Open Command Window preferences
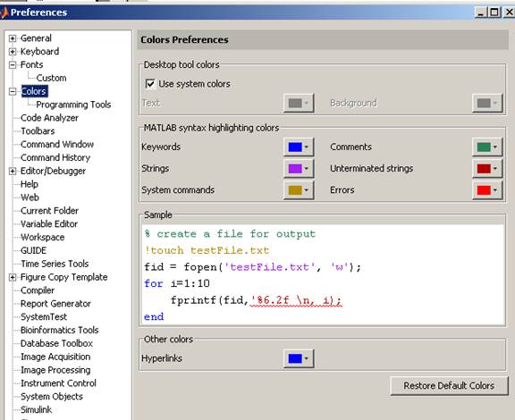 [57, 144]
